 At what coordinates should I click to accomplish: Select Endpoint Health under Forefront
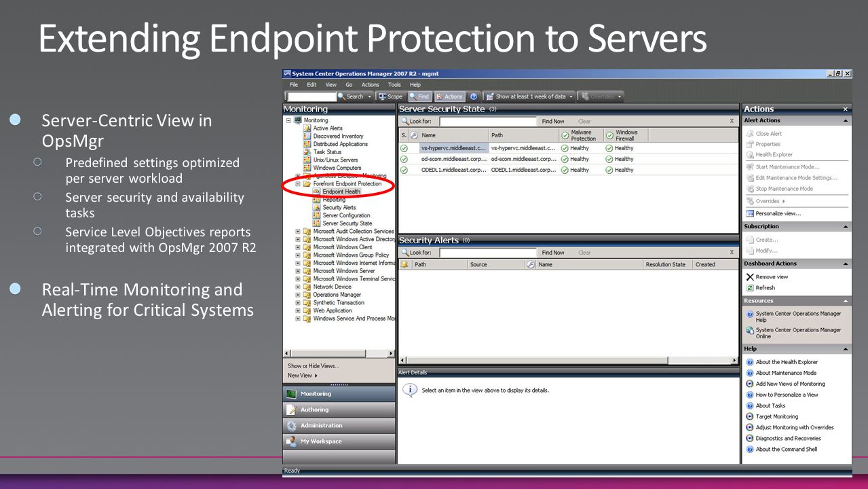click(x=341, y=192)
